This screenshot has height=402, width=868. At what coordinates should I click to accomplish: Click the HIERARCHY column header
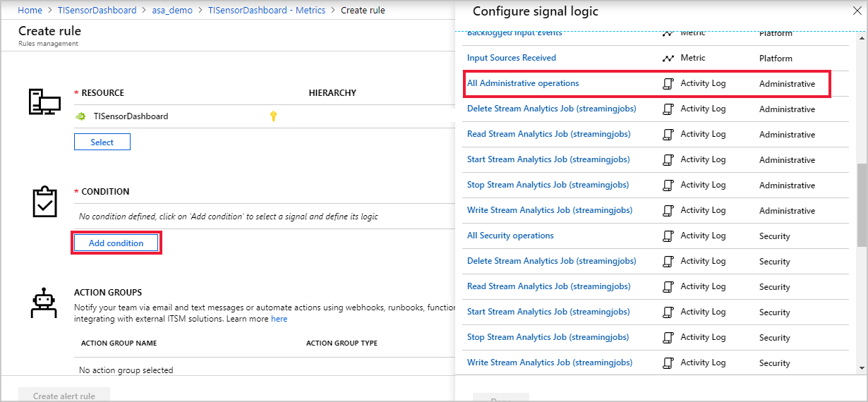(332, 93)
